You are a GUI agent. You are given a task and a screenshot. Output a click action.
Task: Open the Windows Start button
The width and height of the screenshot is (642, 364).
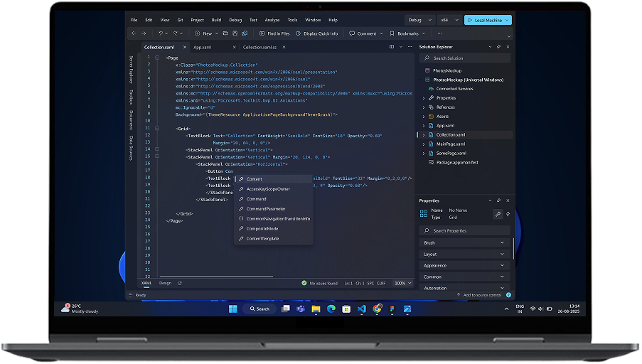click(x=233, y=309)
